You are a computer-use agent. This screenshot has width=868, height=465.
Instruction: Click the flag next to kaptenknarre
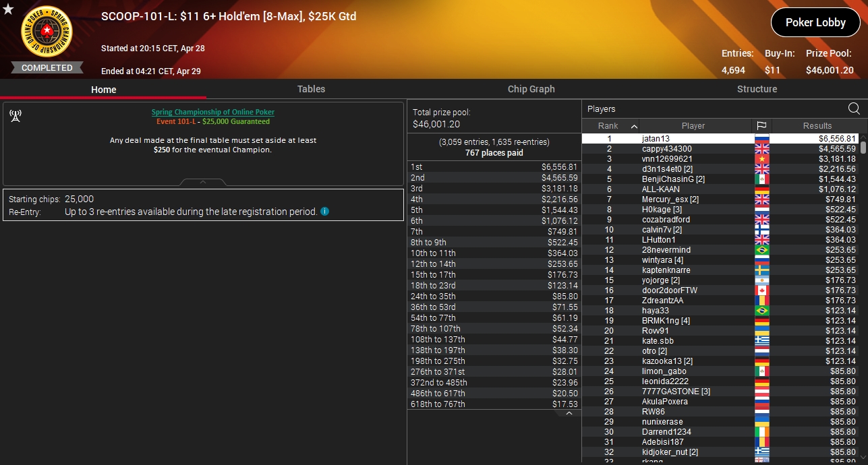(761, 270)
